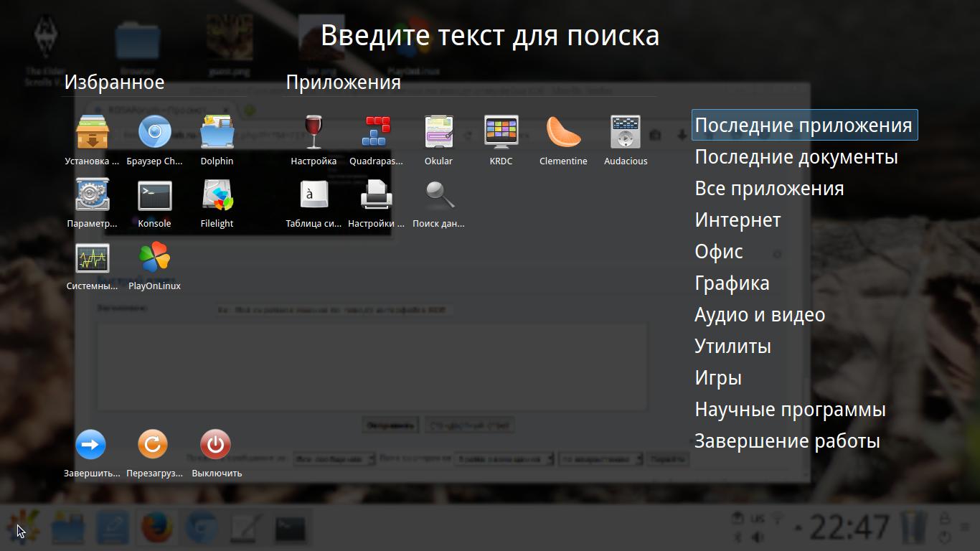980x551 pixels.
Task: Switch to Последние документы category
Action: tap(796, 157)
